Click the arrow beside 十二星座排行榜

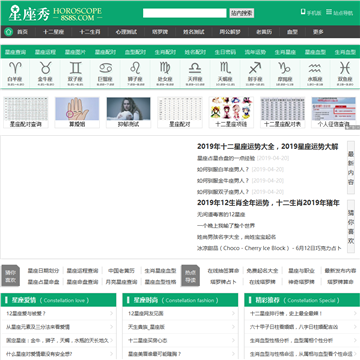tap(355, 314)
